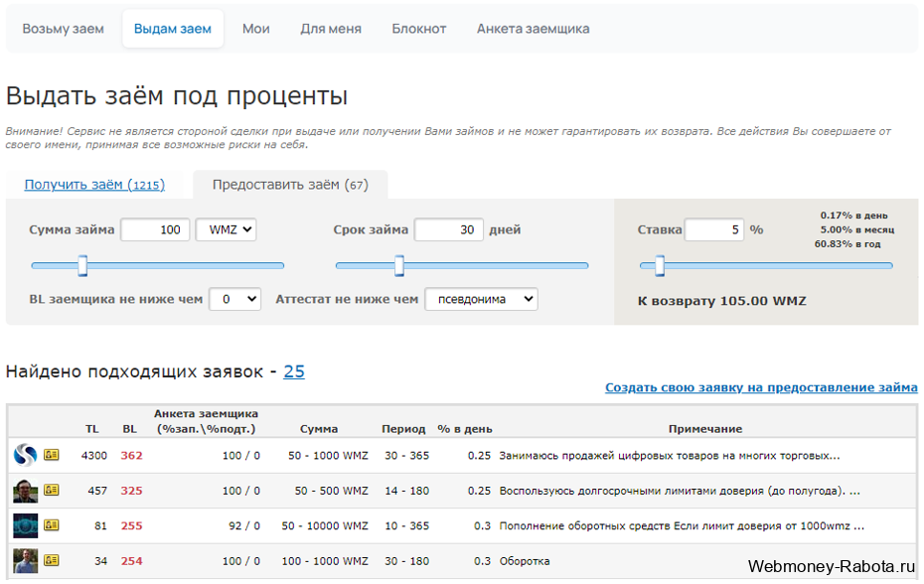Click avatar of borrower with BL 254
The width and height of the screenshot is (924, 584).
pyautogui.click(x=26, y=561)
